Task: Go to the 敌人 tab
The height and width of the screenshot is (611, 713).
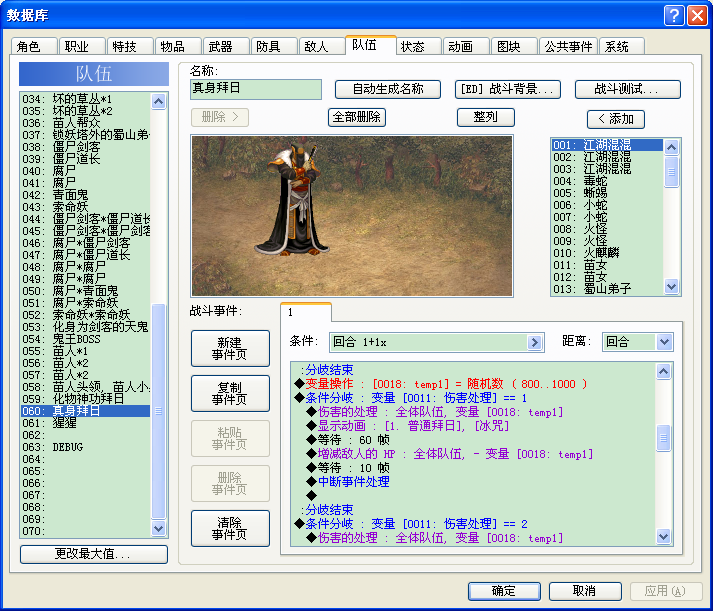Action: click(x=322, y=46)
